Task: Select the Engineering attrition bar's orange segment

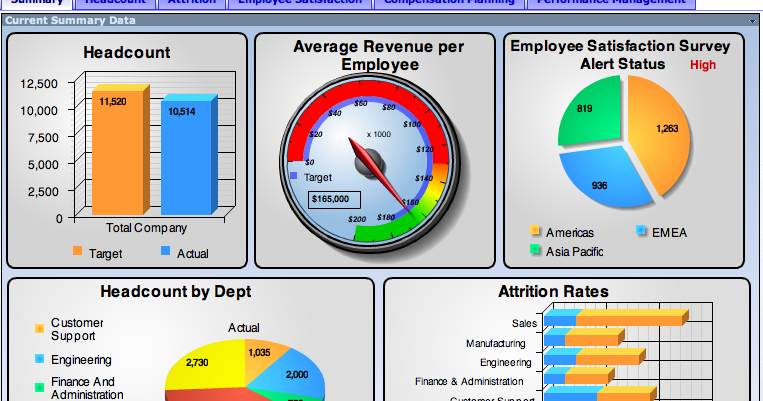Action: coord(610,356)
